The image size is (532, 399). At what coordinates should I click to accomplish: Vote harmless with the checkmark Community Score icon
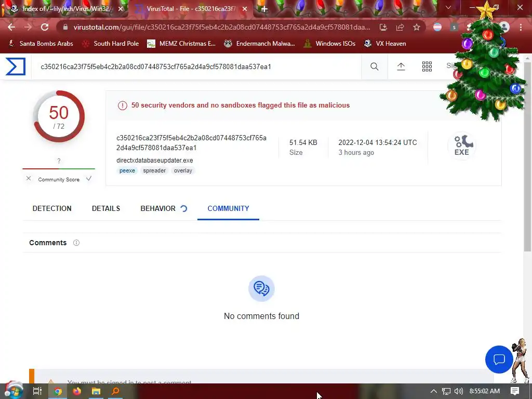(x=88, y=179)
